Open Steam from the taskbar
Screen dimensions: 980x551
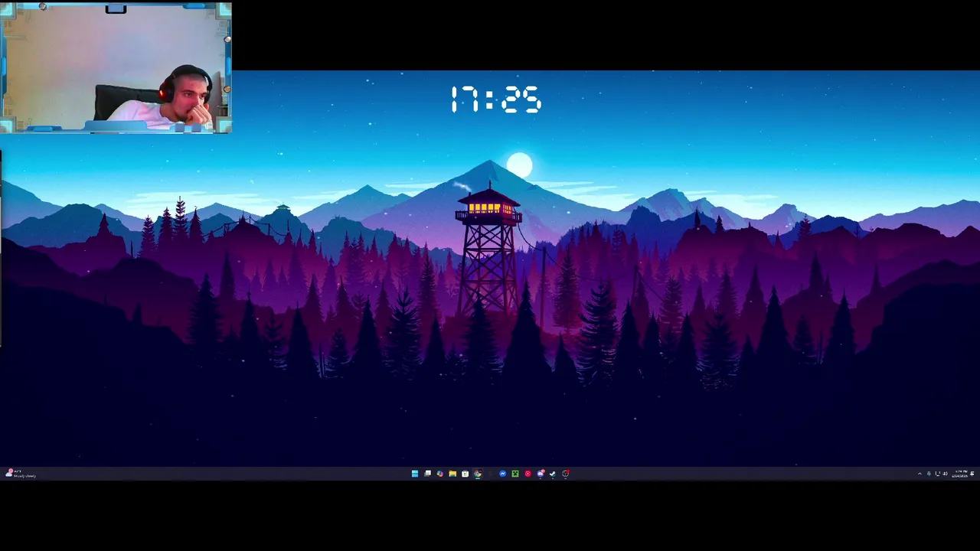pos(553,474)
